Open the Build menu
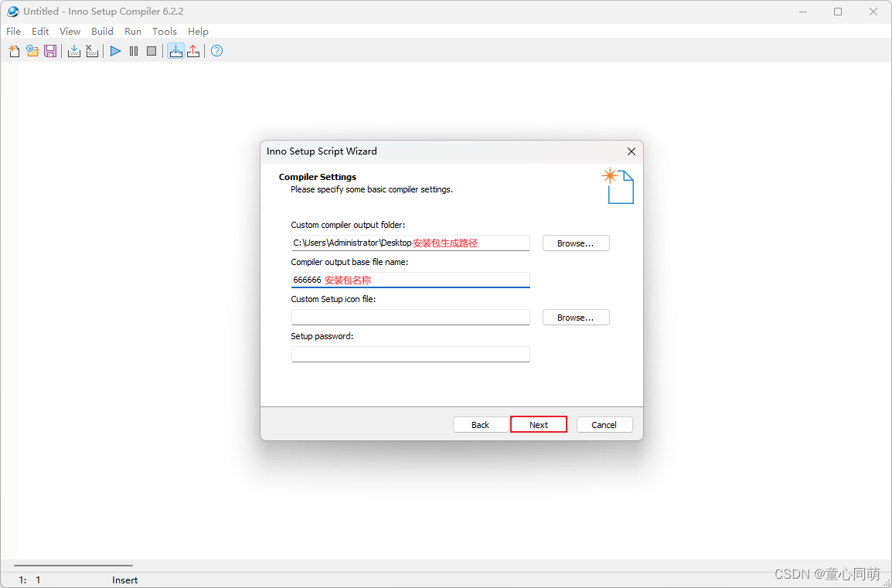This screenshot has height=588, width=892. pos(102,31)
